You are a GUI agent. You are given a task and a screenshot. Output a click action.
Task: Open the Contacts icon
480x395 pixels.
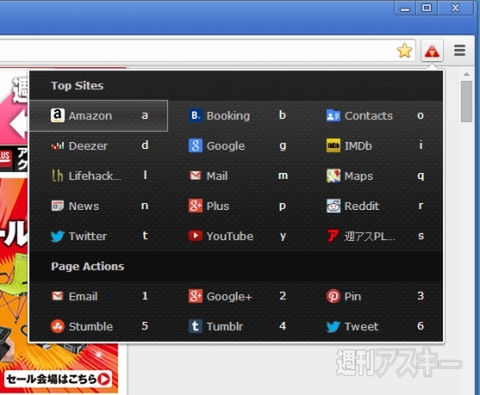coord(333,116)
